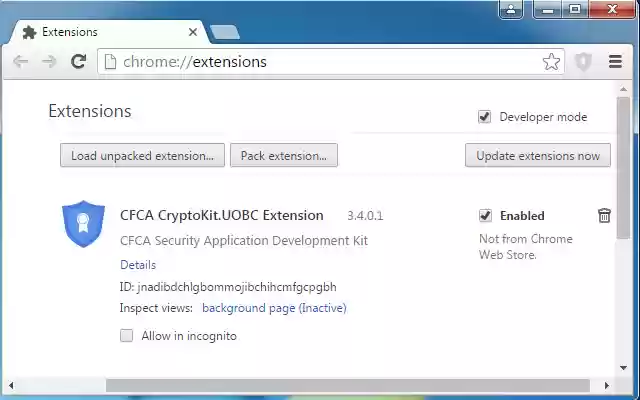640x400 pixels.
Task: Open the Chrome hamburger menu
Action: tap(615, 62)
